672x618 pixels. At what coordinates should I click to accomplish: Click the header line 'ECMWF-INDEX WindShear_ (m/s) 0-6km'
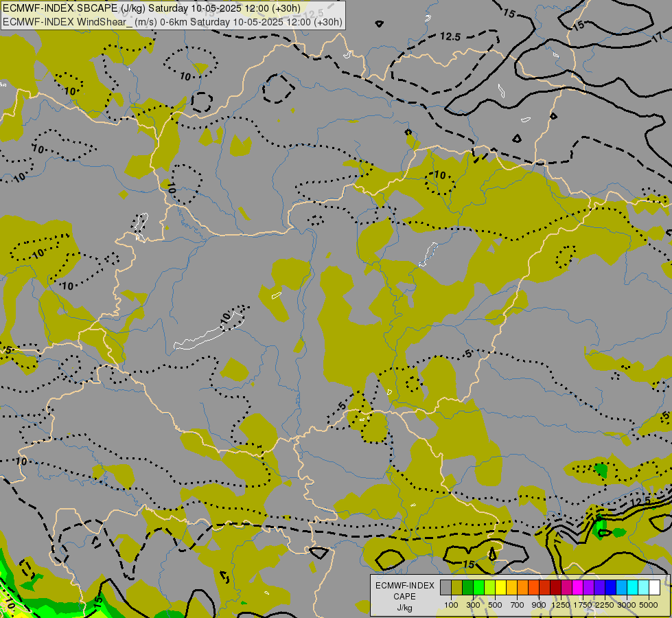[x=95, y=22]
